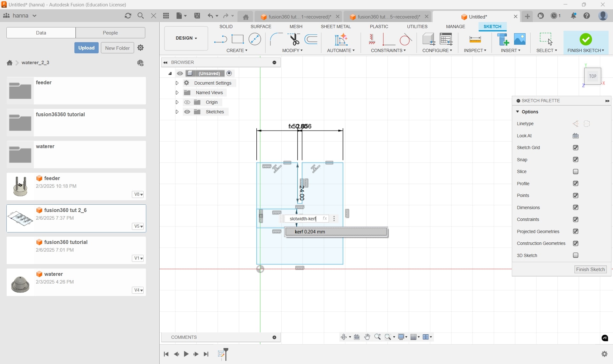Toggle the Sketch Grid checkbox

[575, 147]
